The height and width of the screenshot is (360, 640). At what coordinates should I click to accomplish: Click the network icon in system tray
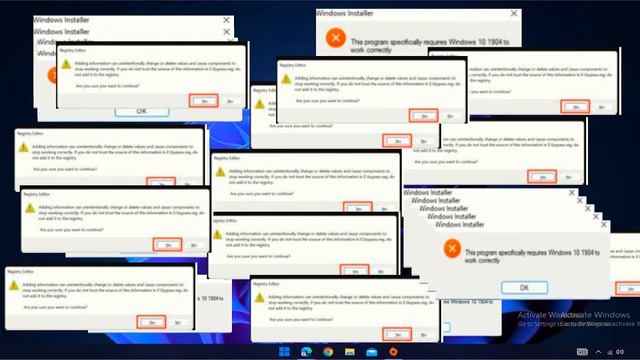click(x=610, y=352)
